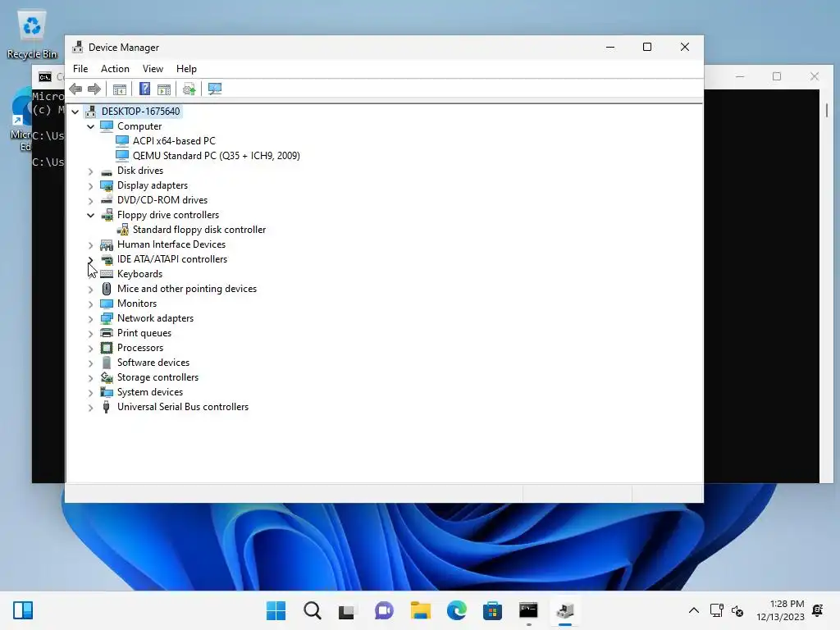This screenshot has width=840, height=630.
Task: Open Microsoft Store from the taskbar
Action: (x=492, y=610)
